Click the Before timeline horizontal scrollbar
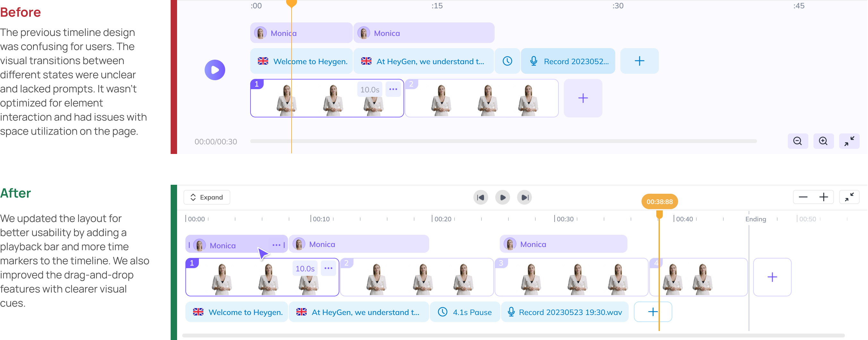Screen dimensions: 868x340 point(503,141)
